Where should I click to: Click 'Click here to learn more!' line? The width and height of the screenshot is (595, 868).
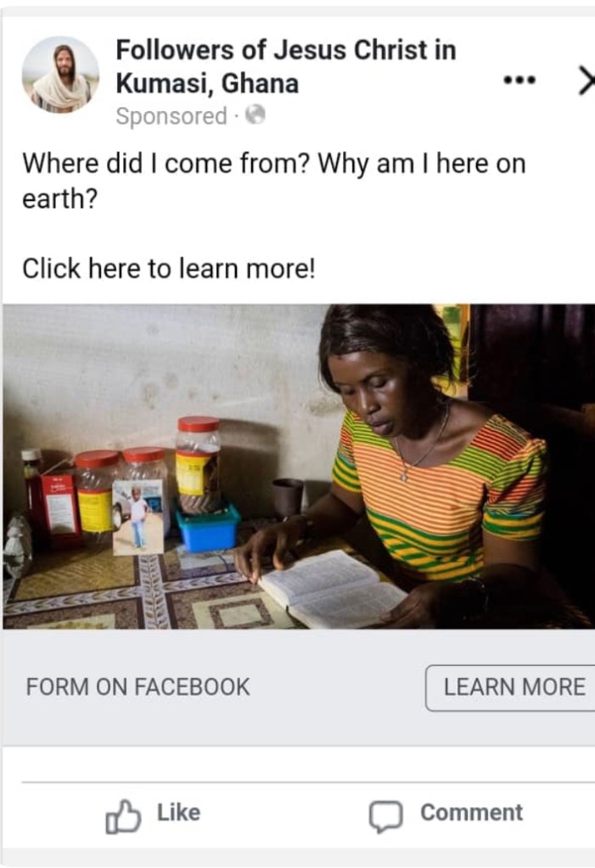click(168, 269)
